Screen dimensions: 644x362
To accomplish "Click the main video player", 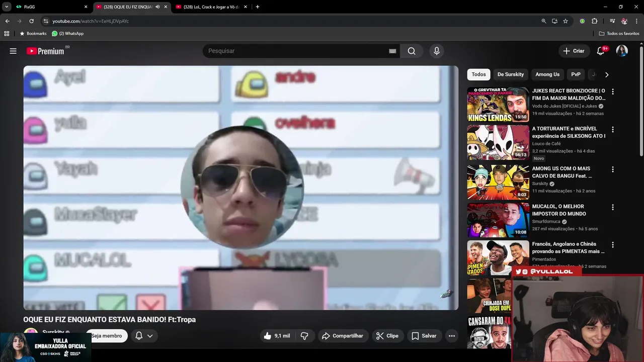I will 240,188.
